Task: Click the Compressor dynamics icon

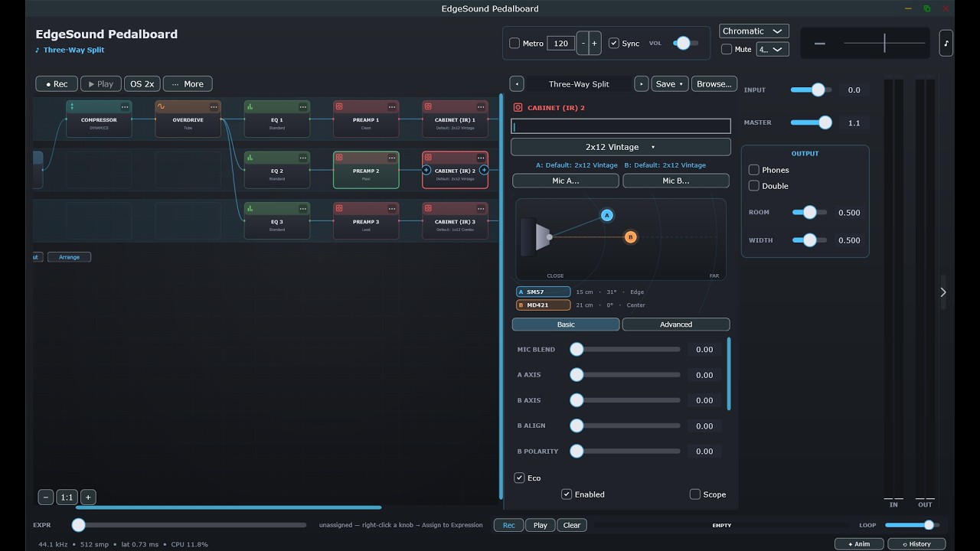Action: [x=72, y=106]
